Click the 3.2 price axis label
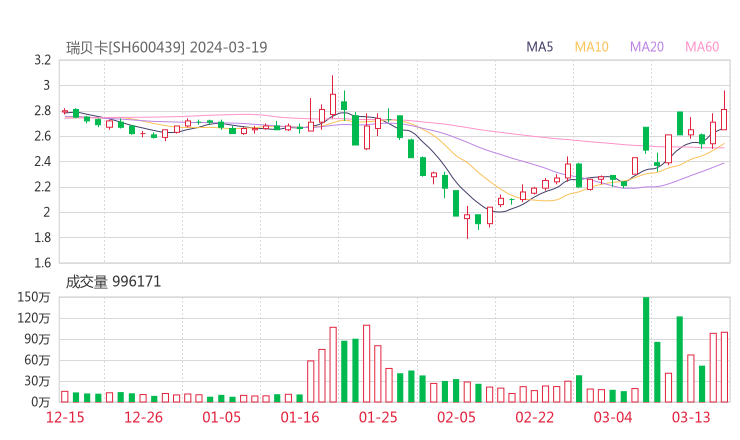Viewport: 740px width, 440px height. click(41, 60)
